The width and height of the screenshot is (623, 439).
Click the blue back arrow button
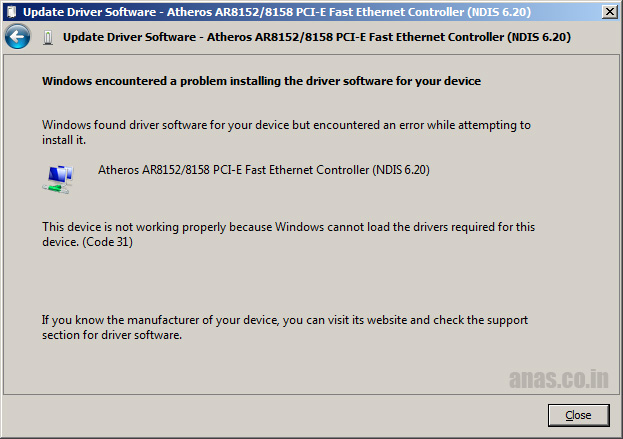coord(17,37)
